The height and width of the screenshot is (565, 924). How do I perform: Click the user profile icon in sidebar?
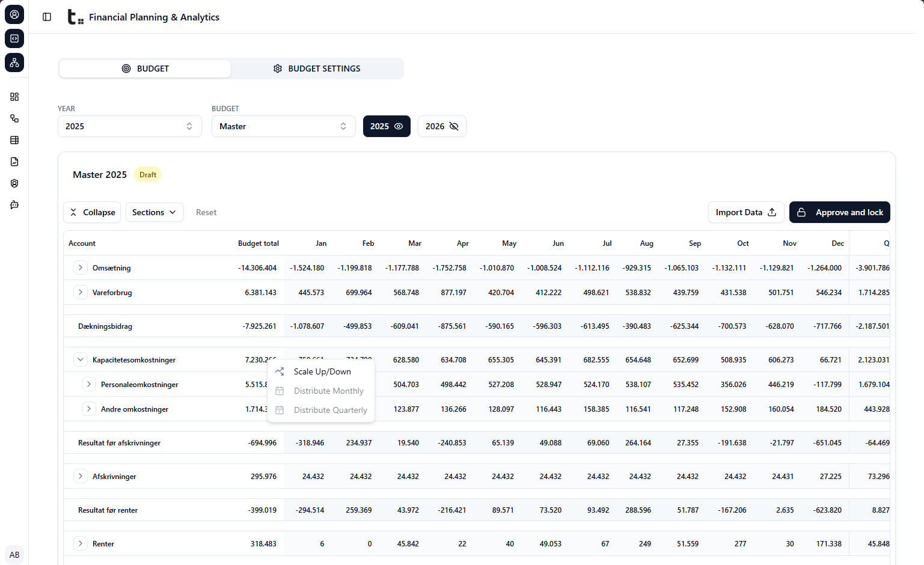point(14,14)
